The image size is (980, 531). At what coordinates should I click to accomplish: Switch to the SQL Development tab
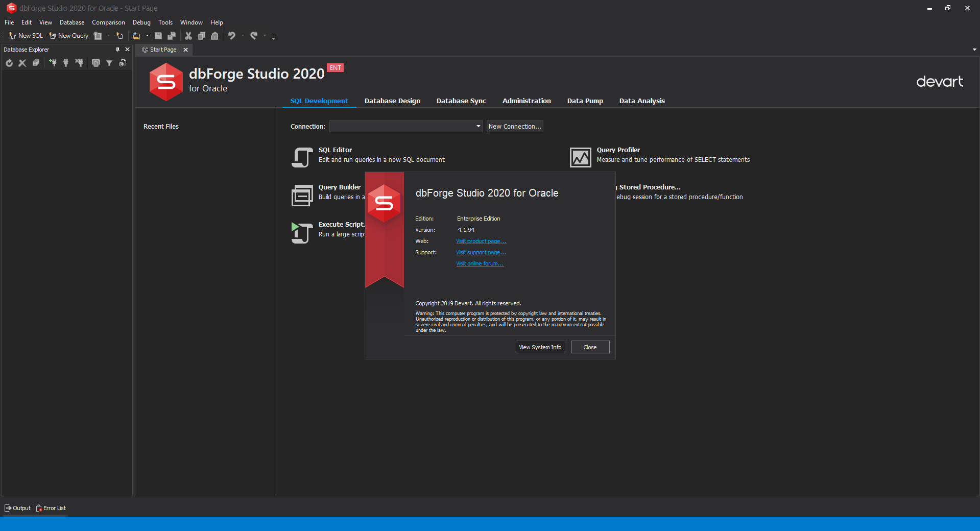pyautogui.click(x=319, y=101)
